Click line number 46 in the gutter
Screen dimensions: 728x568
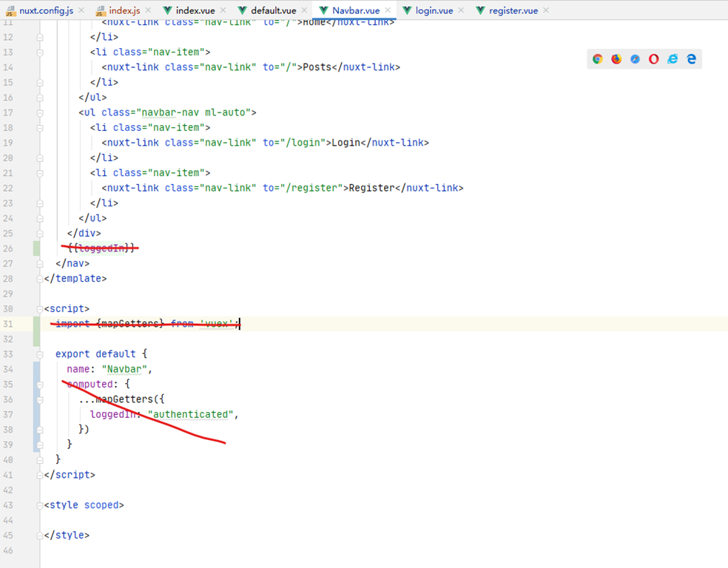pyautogui.click(x=8, y=550)
